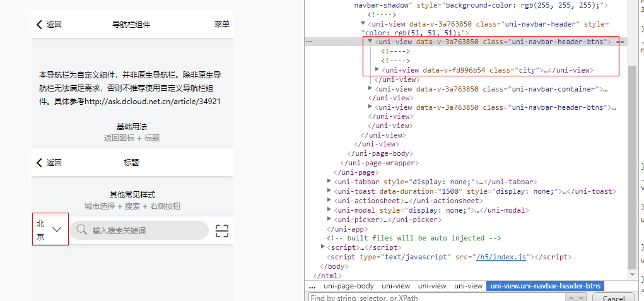Click 返回 text in the top navbar

click(x=54, y=25)
